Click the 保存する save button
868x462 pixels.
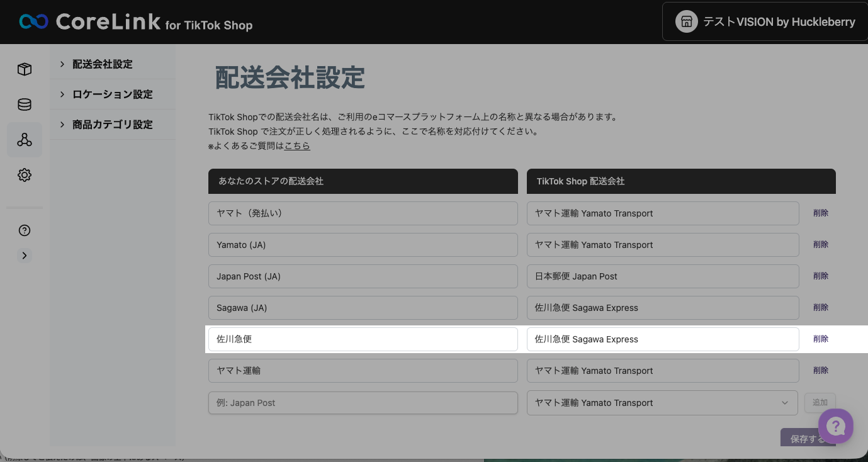coord(808,438)
